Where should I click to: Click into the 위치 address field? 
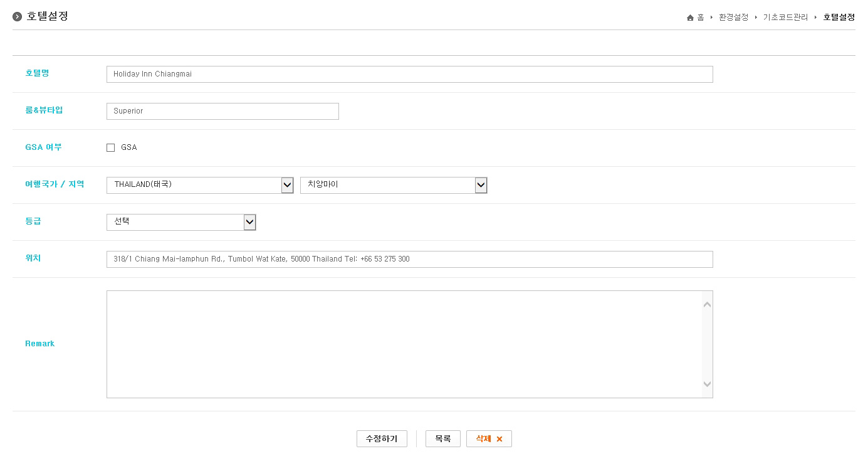pos(409,259)
